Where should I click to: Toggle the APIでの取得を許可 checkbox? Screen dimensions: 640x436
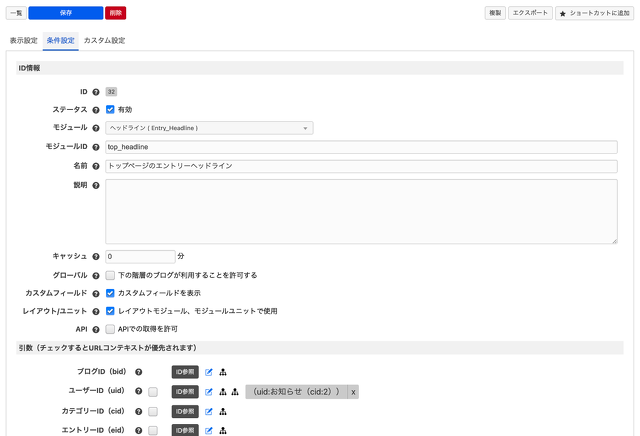click(110, 329)
